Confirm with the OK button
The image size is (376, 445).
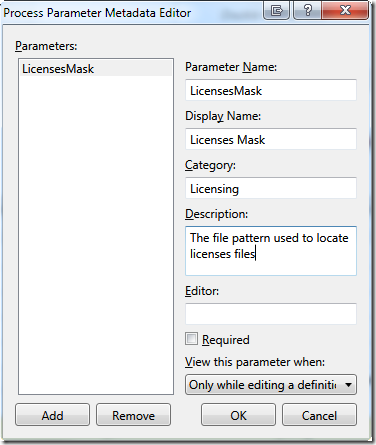coord(238,415)
